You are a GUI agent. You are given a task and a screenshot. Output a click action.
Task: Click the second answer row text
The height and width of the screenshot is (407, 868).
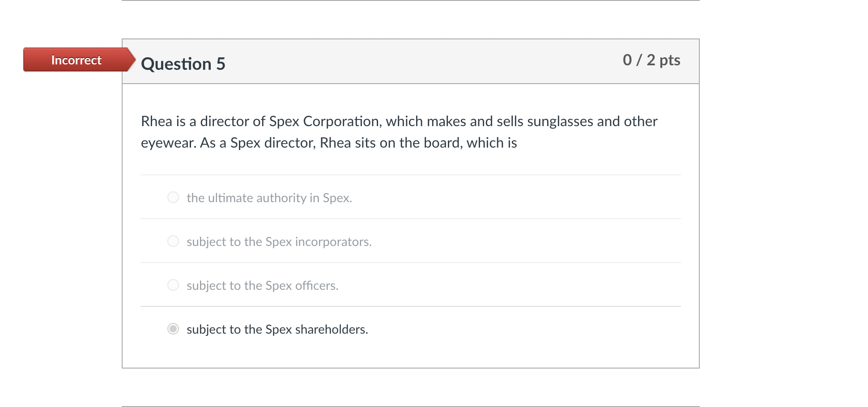point(279,241)
